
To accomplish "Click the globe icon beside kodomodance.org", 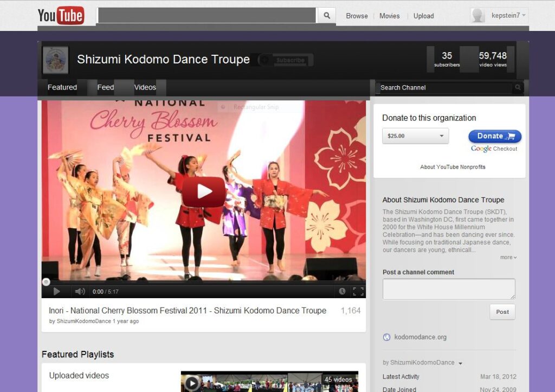I will pyautogui.click(x=385, y=337).
